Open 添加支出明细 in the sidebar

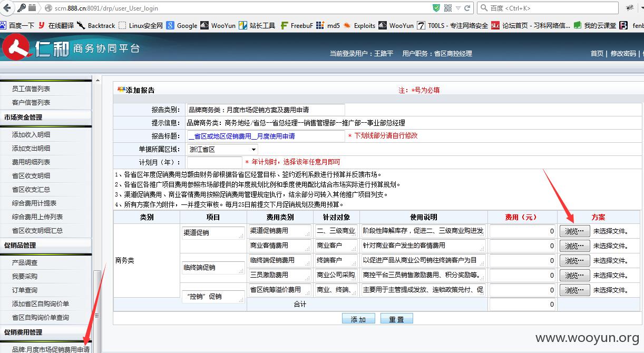point(31,149)
